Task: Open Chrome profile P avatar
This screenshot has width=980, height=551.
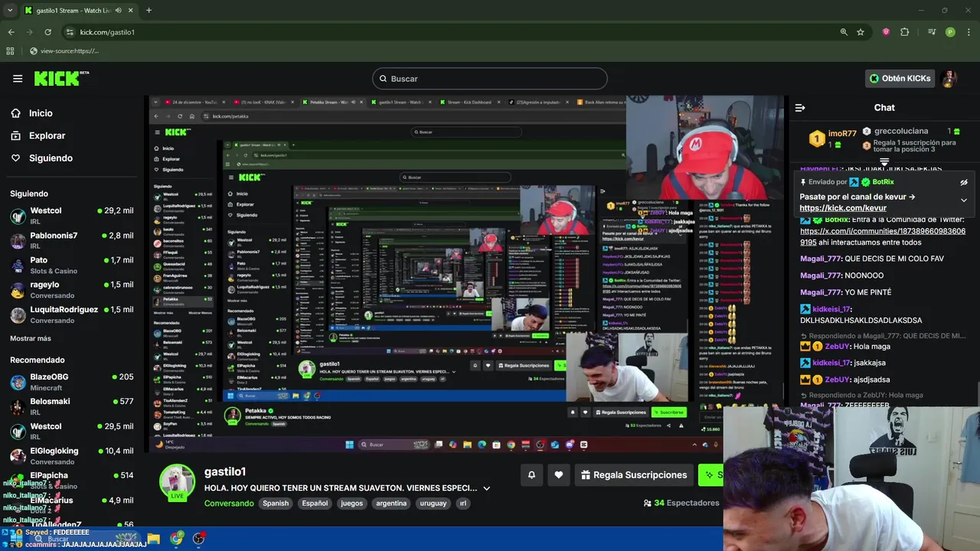Action: pyautogui.click(x=950, y=32)
